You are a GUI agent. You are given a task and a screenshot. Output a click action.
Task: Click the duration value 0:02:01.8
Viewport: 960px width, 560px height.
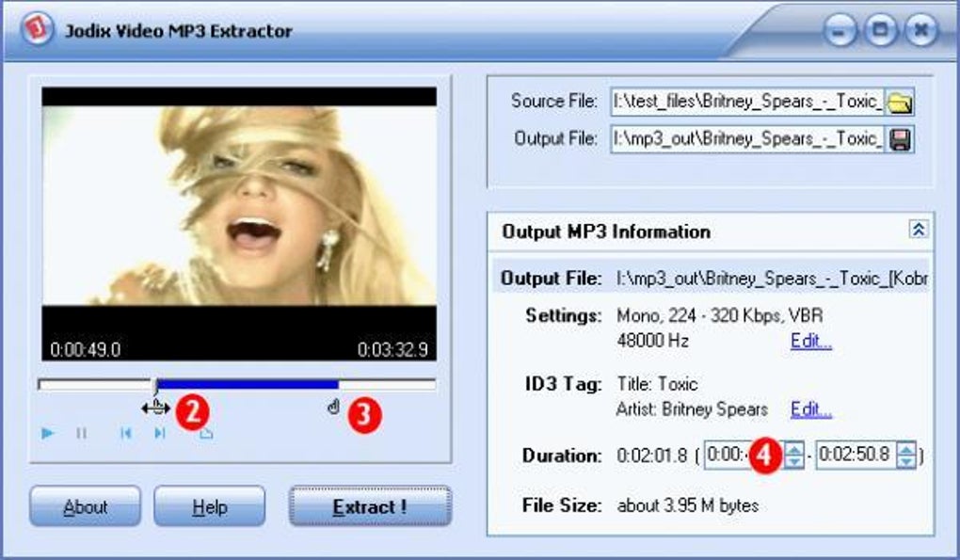[x=651, y=456]
